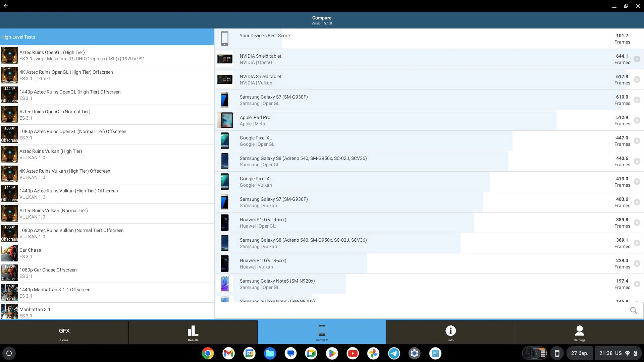Expand NVIDIA Shield tablet Vulkan details arrow
Image resolution: width=644 pixels, height=362 pixels.
[x=637, y=79]
